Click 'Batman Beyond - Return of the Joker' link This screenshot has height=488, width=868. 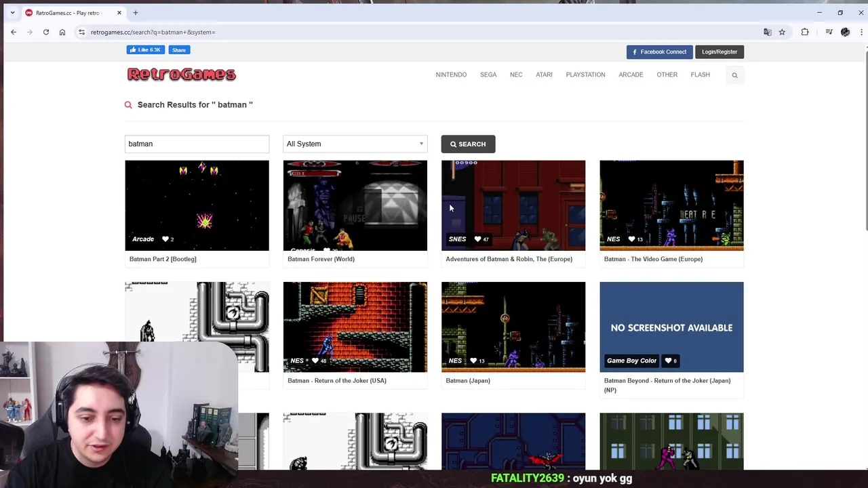coord(667,385)
